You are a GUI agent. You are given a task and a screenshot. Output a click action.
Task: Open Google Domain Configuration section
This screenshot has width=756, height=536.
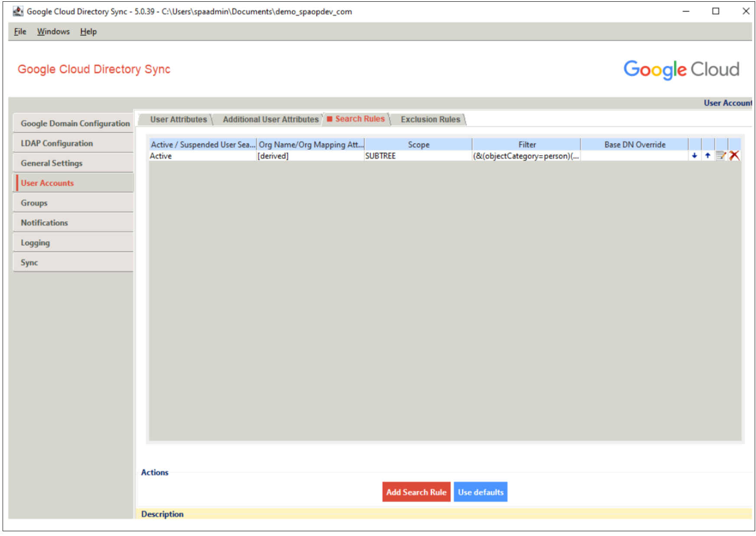coord(75,124)
